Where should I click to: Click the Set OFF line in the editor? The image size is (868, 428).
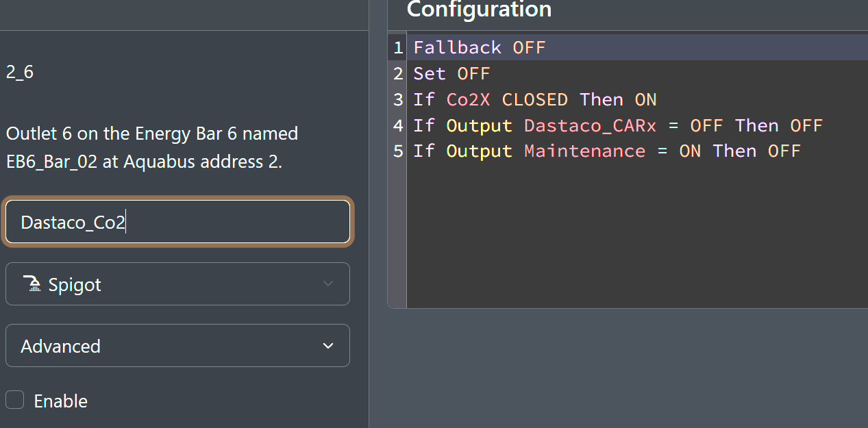tap(451, 74)
